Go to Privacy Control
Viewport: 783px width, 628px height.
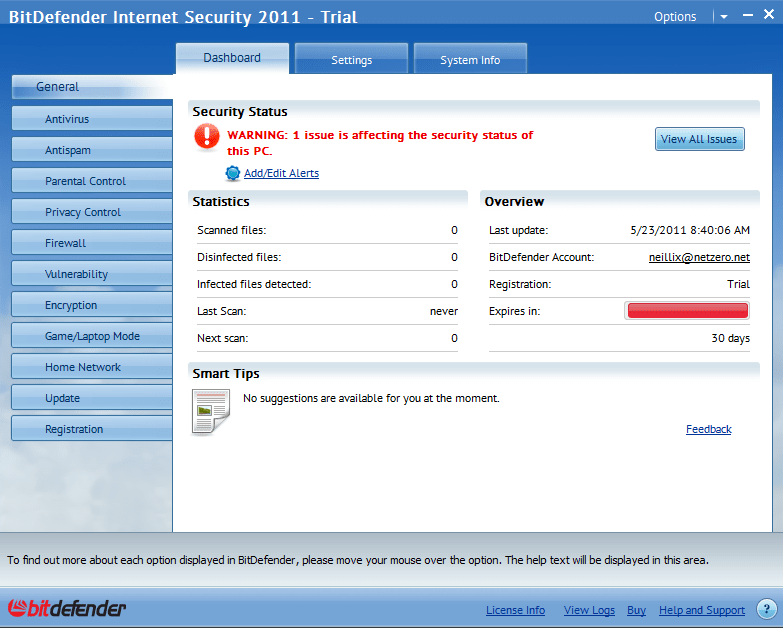(92, 212)
